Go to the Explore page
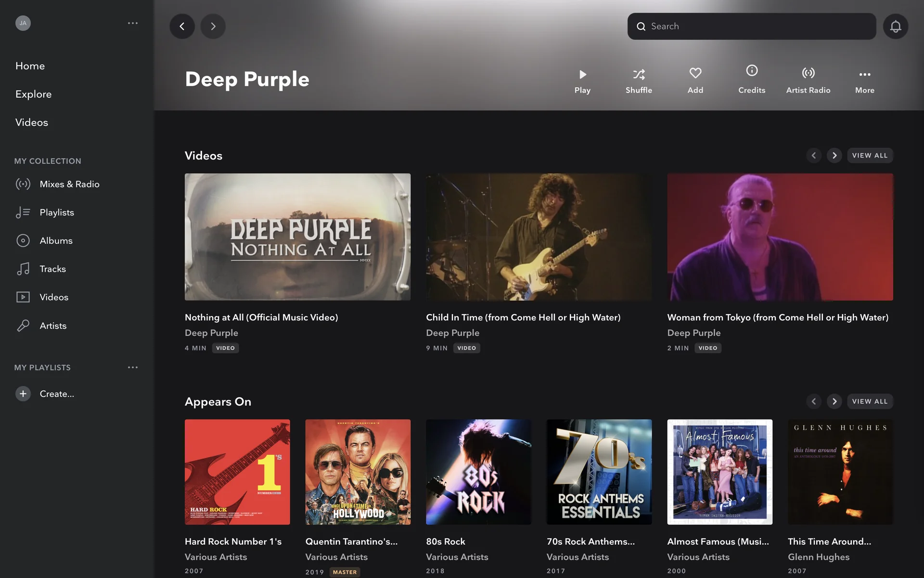The width and height of the screenshot is (924, 578). pyautogui.click(x=33, y=94)
